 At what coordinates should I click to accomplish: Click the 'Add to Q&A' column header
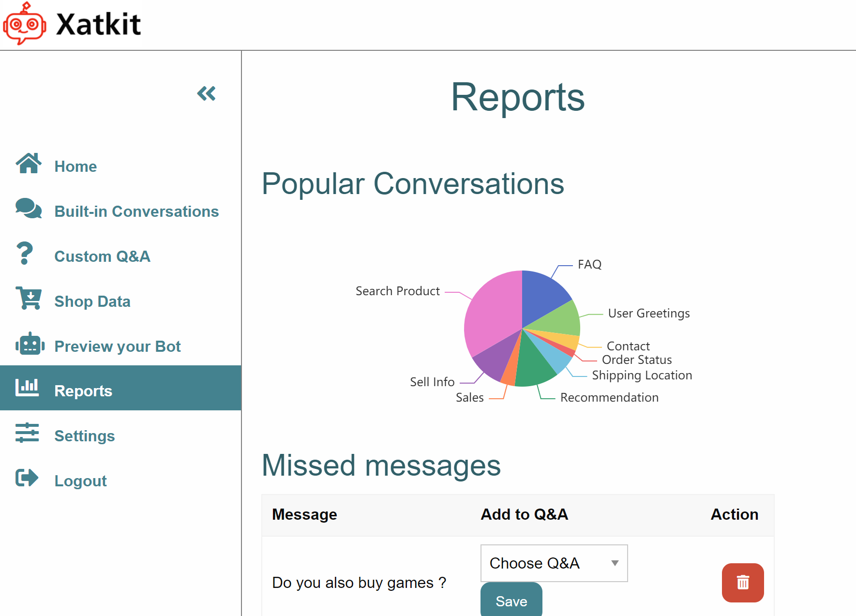(x=524, y=514)
